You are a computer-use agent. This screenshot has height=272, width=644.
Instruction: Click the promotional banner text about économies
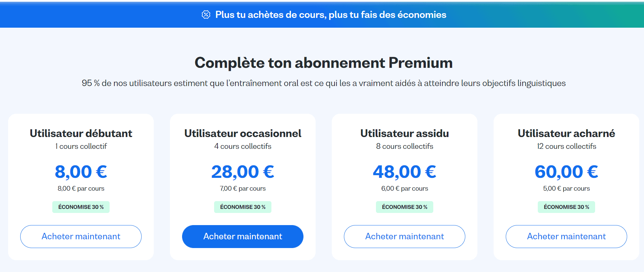pos(330,15)
